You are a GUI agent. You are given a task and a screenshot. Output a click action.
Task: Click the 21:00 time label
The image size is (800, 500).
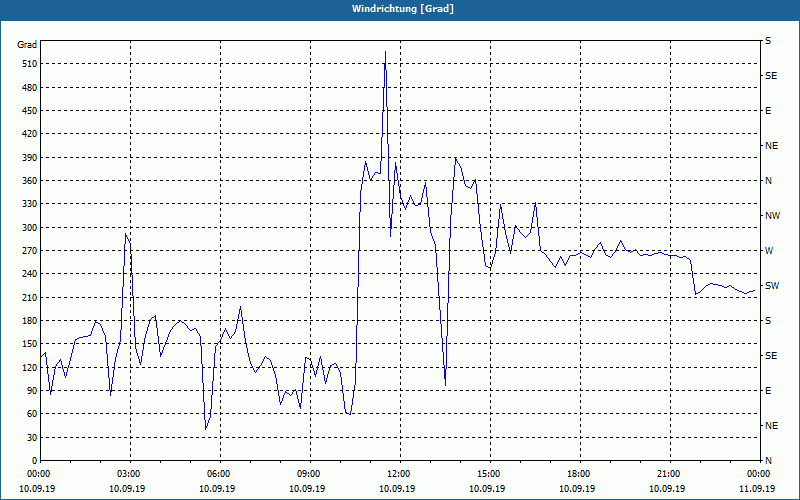point(667,474)
